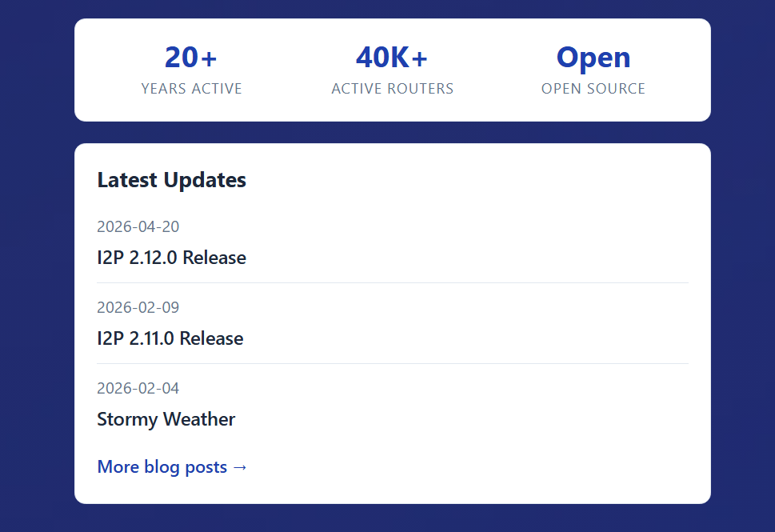
Task: Open the Stormy Weather blog post
Action: pos(166,419)
